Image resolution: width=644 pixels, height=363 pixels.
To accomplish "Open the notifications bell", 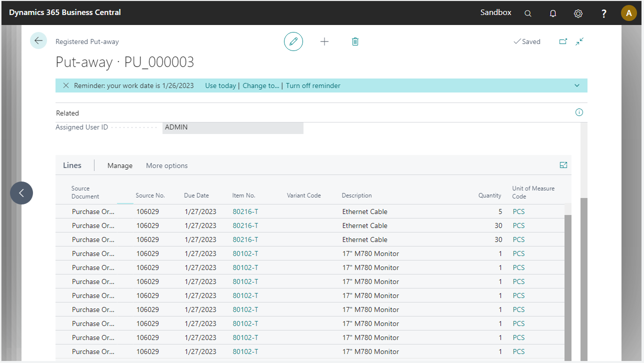I will (x=553, y=13).
